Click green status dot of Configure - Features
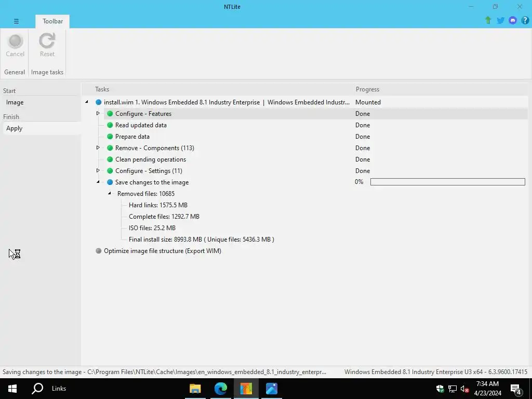 (x=110, y=114)
